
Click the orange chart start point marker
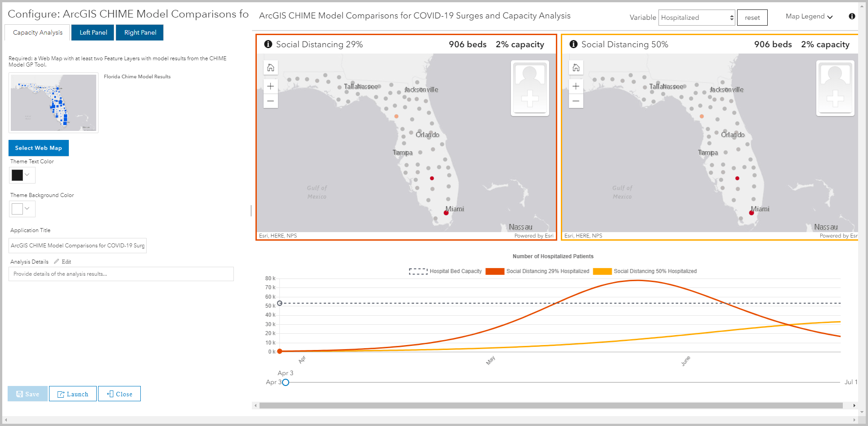(280, 351)
